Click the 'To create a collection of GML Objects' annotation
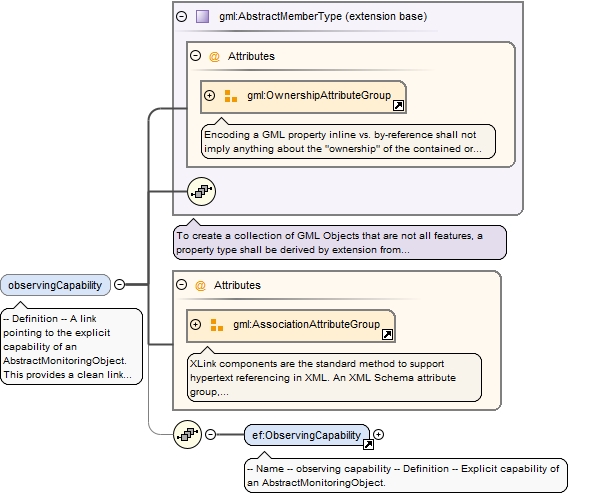 coord(340,243)
